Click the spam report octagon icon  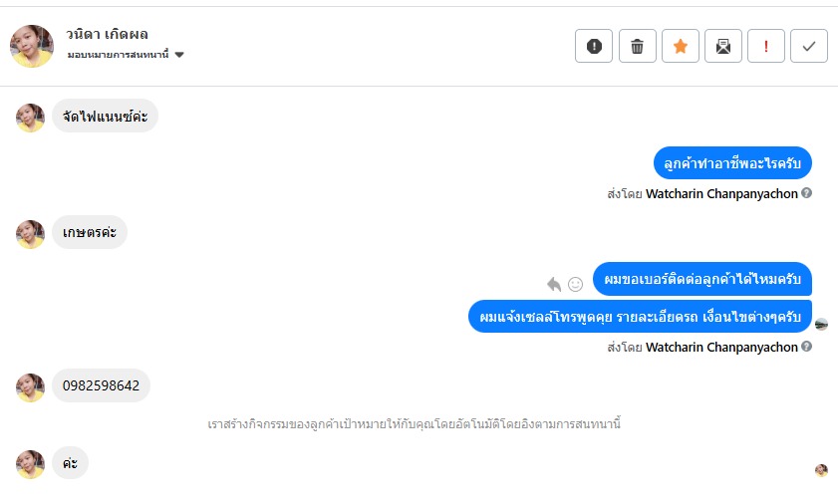[x=594, y=46]
